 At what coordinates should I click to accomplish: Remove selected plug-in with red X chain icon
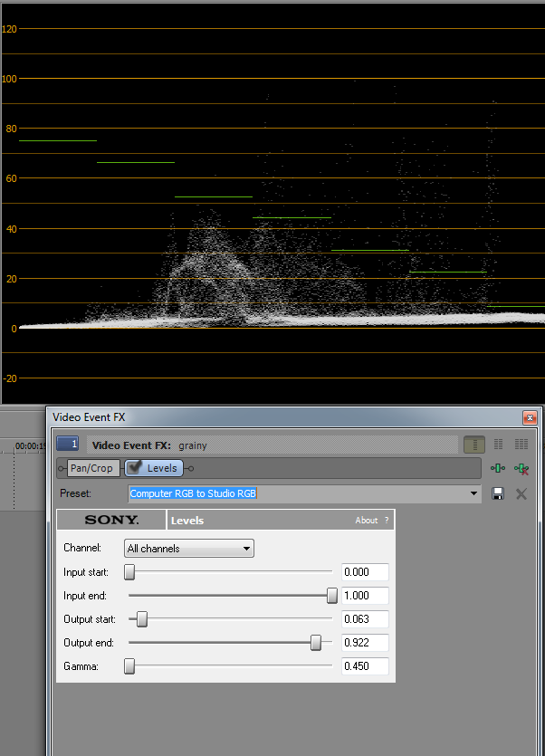tap(521, 468)
